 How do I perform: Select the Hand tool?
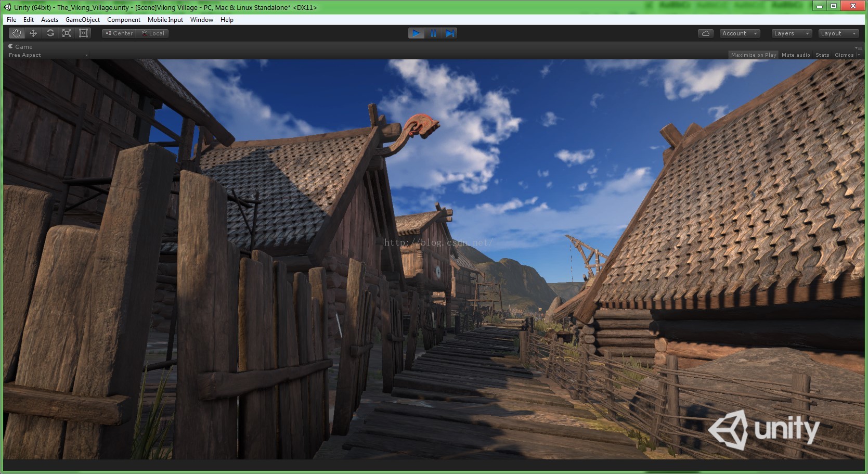click(x=17, y=33)
